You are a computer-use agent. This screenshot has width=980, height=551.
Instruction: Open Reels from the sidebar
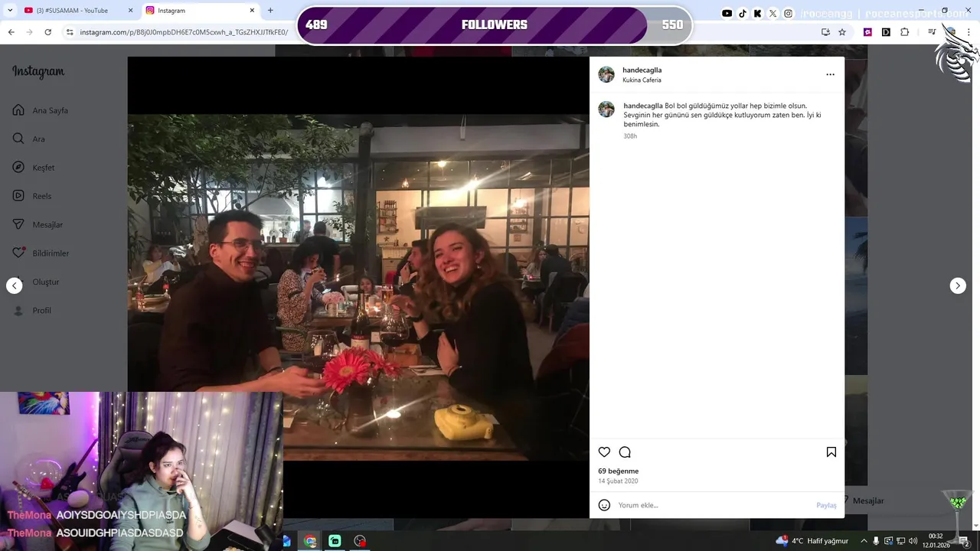point(33,196)
